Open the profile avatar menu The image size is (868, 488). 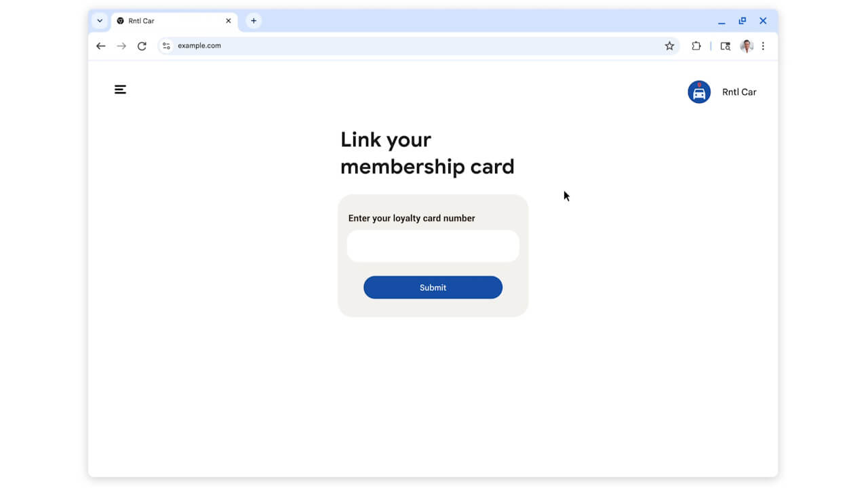point(746,46)
